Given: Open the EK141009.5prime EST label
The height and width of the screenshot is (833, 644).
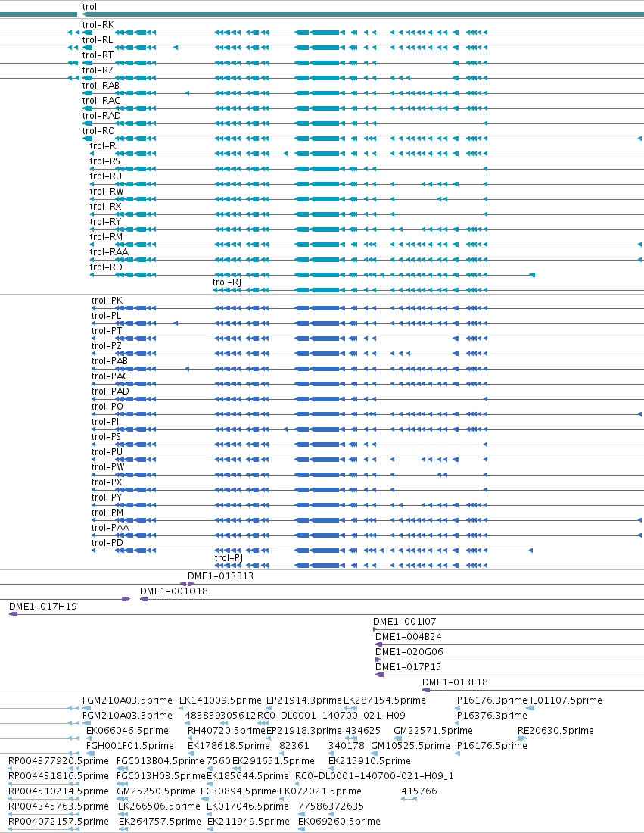Looking at the screenshot, I should [x=220, y=700].
